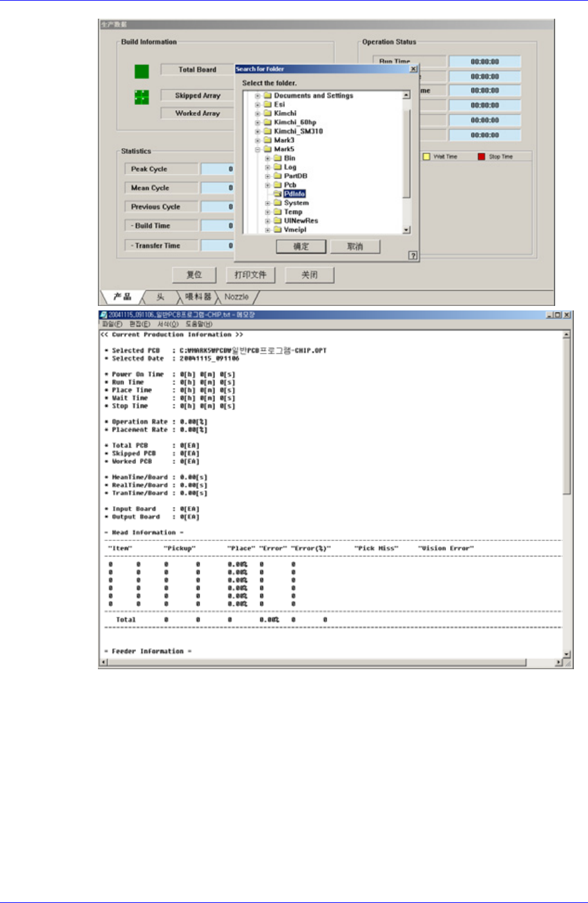Expand the Bin subfolder node
Viewport: 588px width, 903px height.
point(268,158)
